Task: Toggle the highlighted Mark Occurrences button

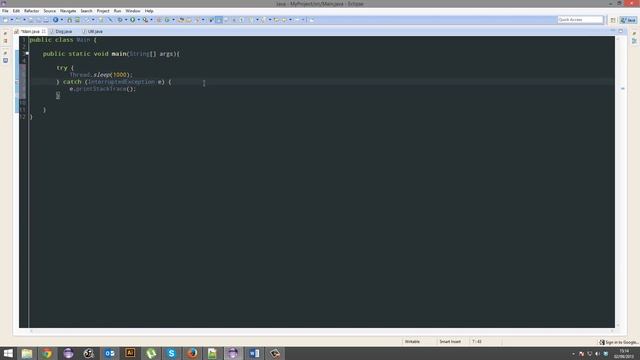Action: click(x=219, y=20)
